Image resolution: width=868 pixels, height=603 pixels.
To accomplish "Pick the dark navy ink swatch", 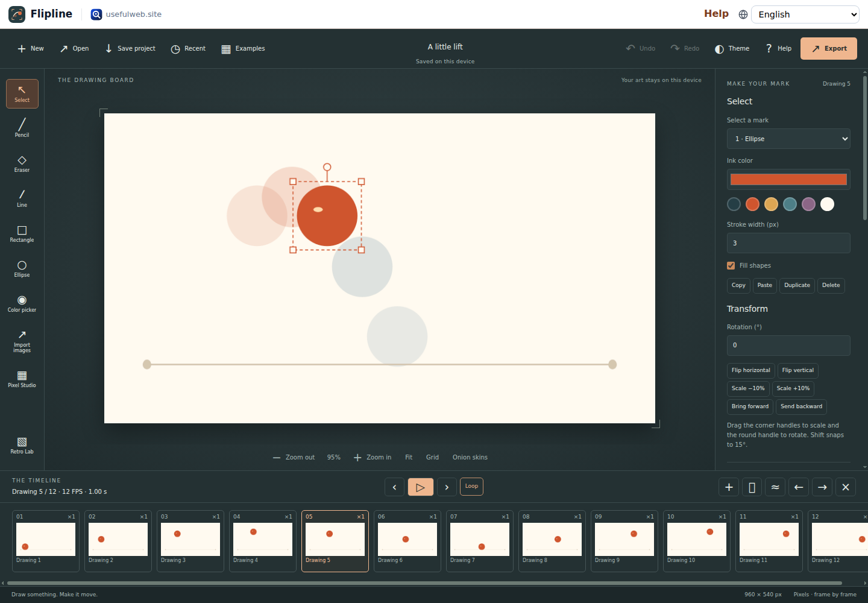I will 734,204.
